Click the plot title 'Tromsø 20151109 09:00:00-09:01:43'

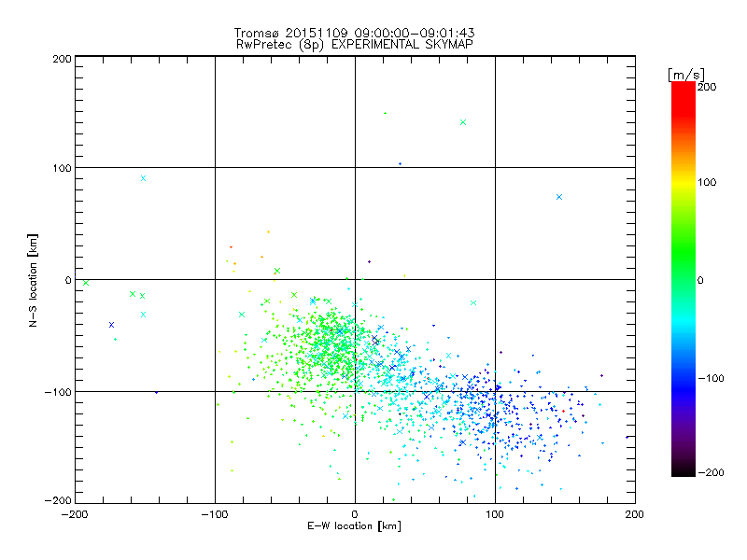coord(354,33)
